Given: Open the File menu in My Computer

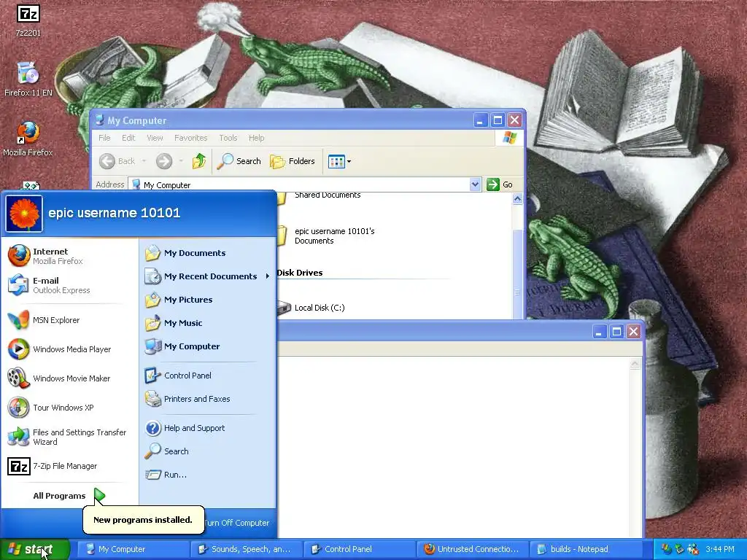Looking at the screenshot, I should click(x=104, y=138).
